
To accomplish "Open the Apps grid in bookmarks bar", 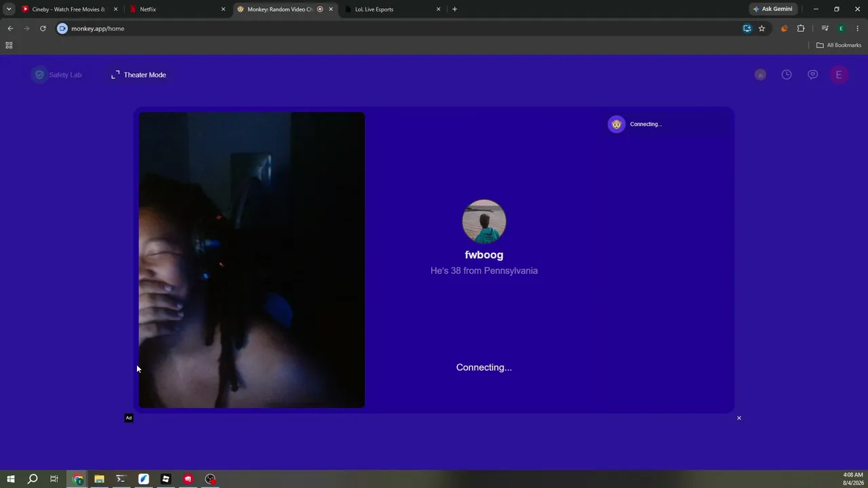I will pos(9,45).
